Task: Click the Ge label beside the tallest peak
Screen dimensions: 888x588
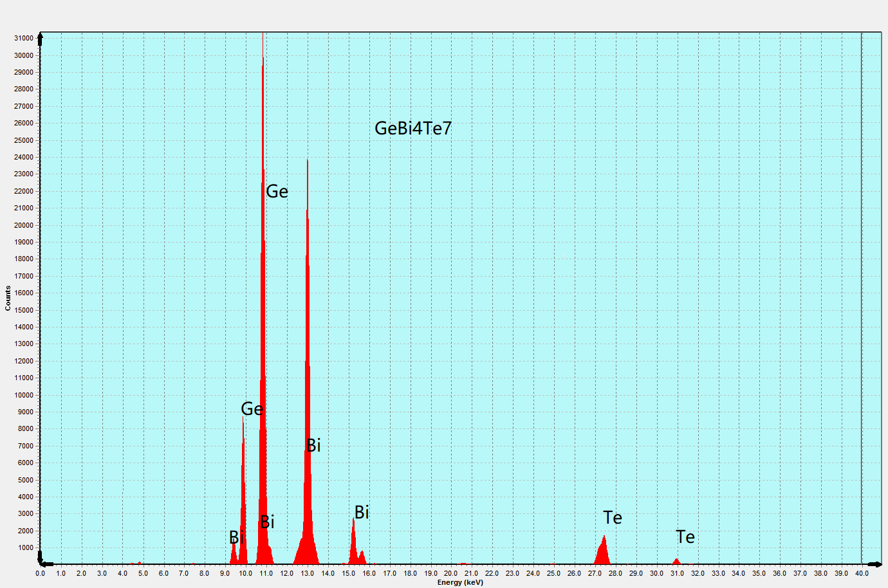Action: pyautogui.click(x=277, y=192)
